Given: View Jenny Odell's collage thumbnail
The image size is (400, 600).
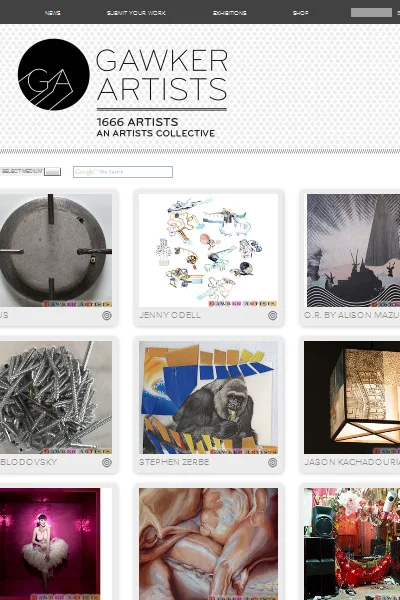Looking at the screenshot, I should [209, 250].
